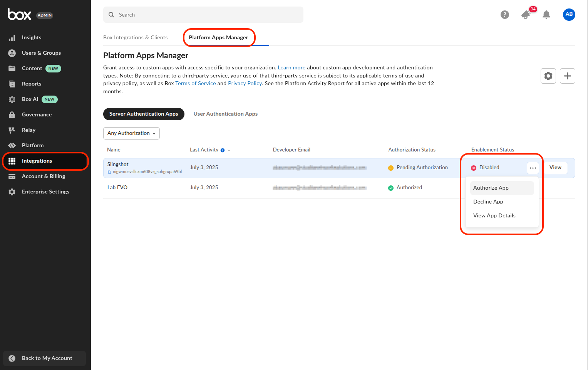Click the Name column header
This screenshot has height=370, width=588.
pos(114,150)
